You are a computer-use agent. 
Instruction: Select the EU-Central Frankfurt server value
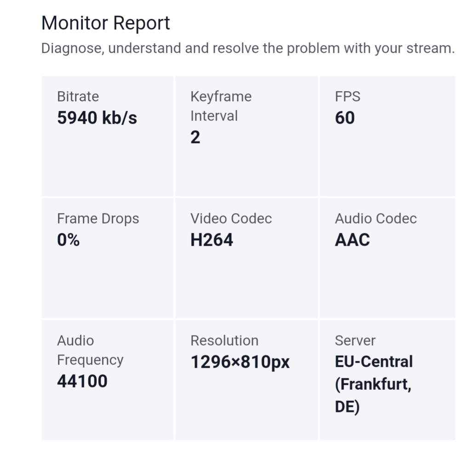click(374, 384)
